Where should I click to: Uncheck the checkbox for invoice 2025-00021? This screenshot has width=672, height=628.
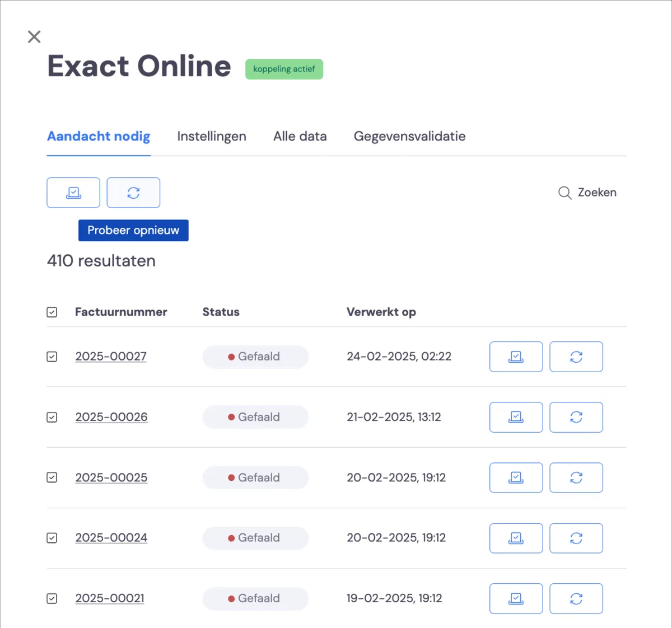coord(52,598)
